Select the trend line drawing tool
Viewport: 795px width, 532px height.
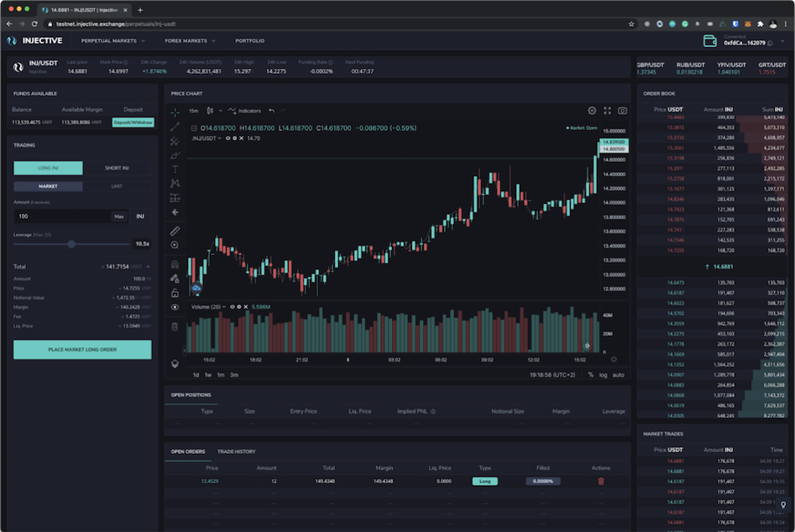(175, 126)
